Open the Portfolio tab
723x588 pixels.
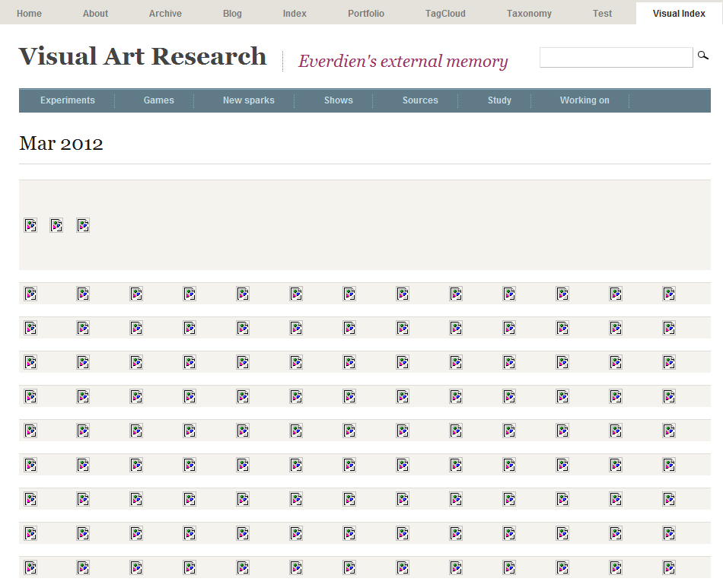tap(366, 14)
